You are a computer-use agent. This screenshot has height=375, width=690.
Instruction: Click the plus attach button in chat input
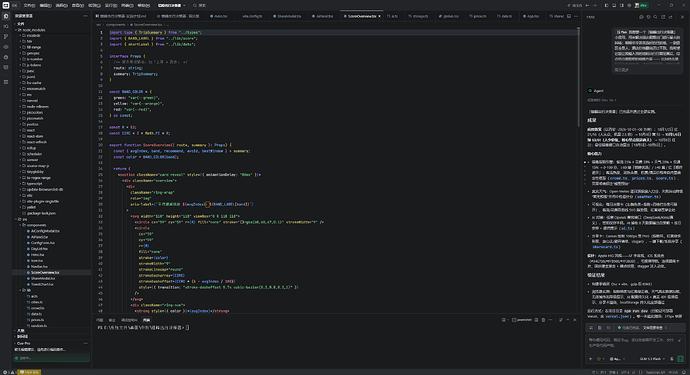click(x=591, y=359)
